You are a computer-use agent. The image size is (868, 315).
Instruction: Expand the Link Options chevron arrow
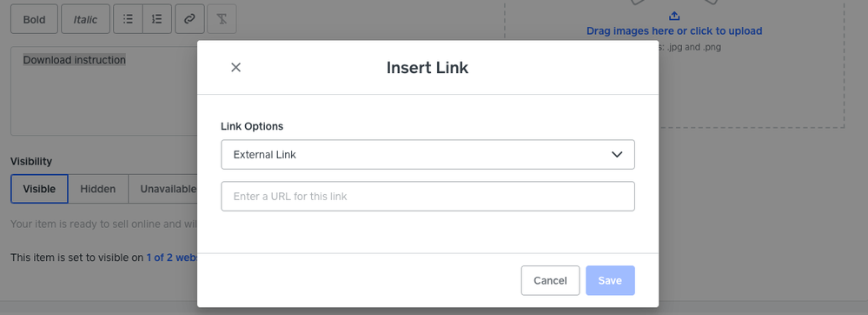click(617, 155)
